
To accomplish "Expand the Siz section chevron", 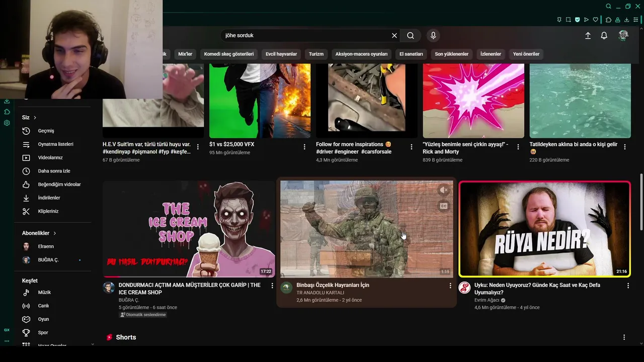I will [35, 118].
